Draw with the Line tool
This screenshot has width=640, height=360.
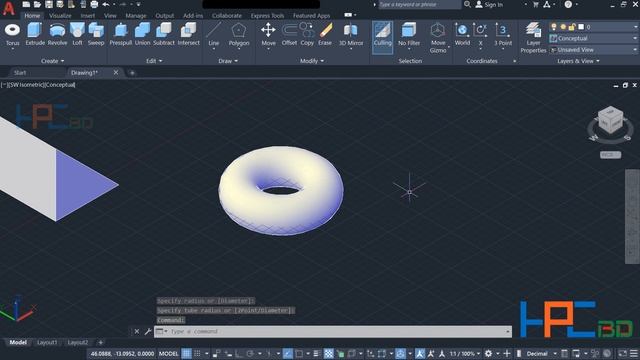pyautogui.click(x=213, y=34)
